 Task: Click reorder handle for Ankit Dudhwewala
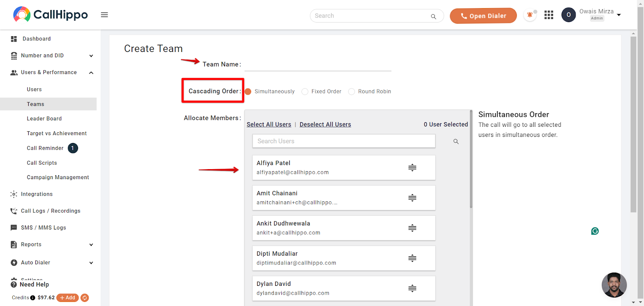pyautogui.click(x=412, y=228)
